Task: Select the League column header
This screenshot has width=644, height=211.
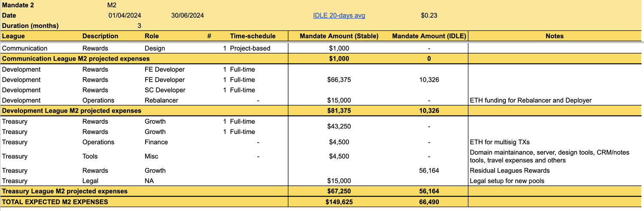Action: coord(13,36)
